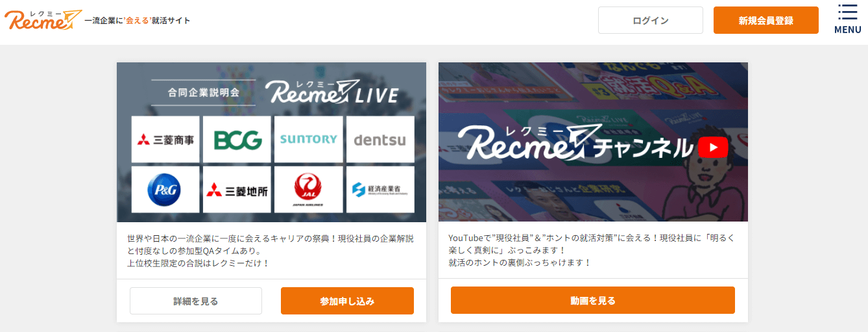868x332 pixels.
Task: Click the YouTube play icon on banner
Action: pos(713,147)
